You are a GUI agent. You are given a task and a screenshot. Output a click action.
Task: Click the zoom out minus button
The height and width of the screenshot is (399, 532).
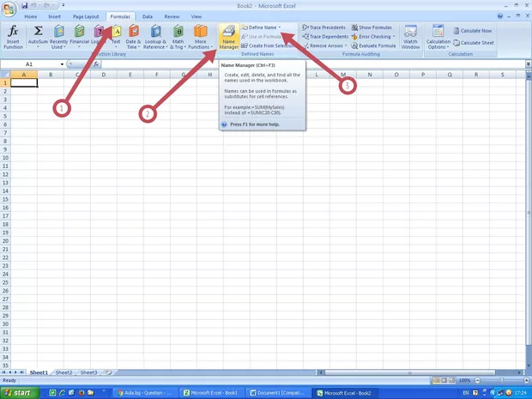pyautogui.click(x=478, y=380)
